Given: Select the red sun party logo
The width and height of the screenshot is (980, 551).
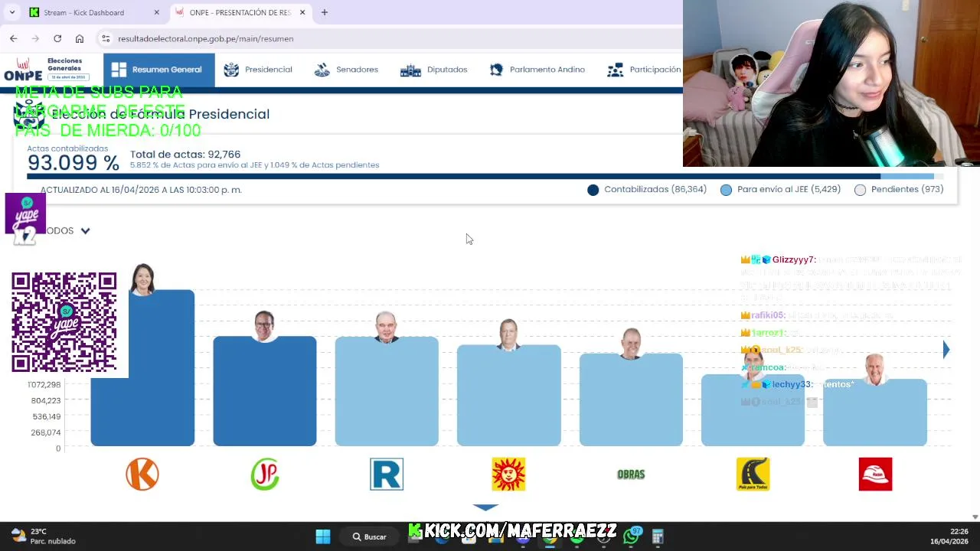Looking at the screenshot, I should point(509,474).
